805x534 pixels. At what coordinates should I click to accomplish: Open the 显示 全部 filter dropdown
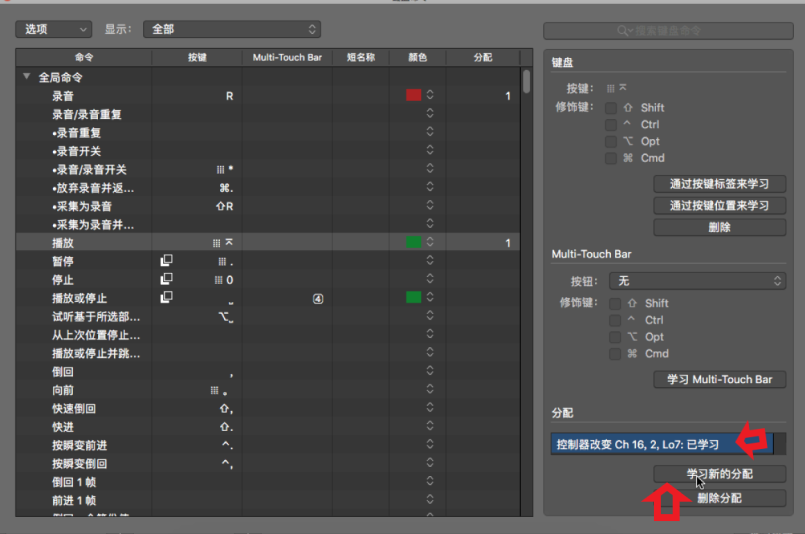231,30
